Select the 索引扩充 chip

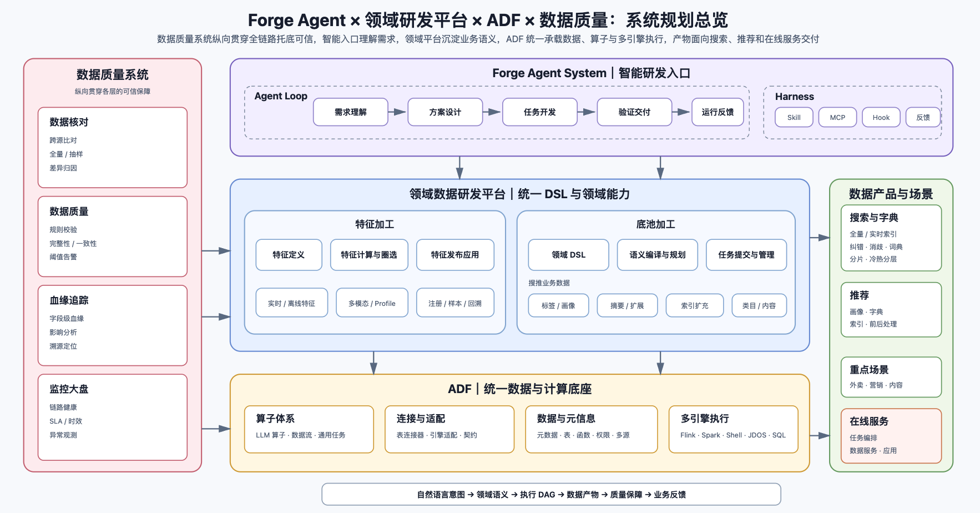695,305
